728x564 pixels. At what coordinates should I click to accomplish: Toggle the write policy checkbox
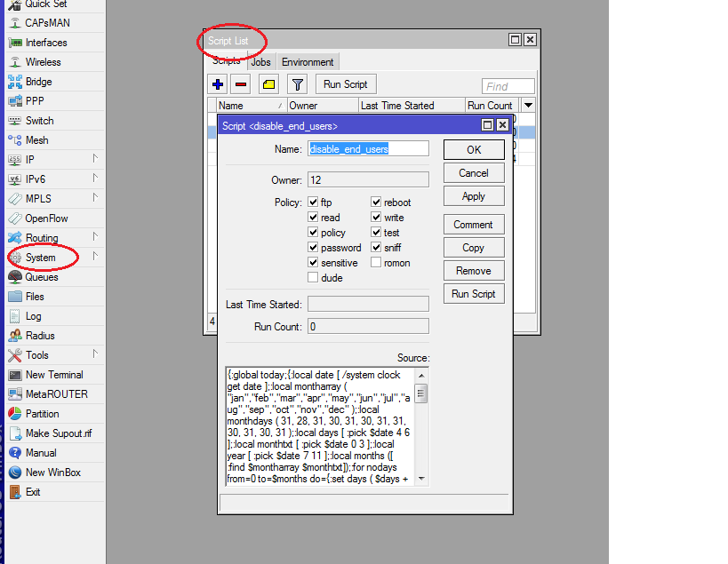click(x=377, y=217)
